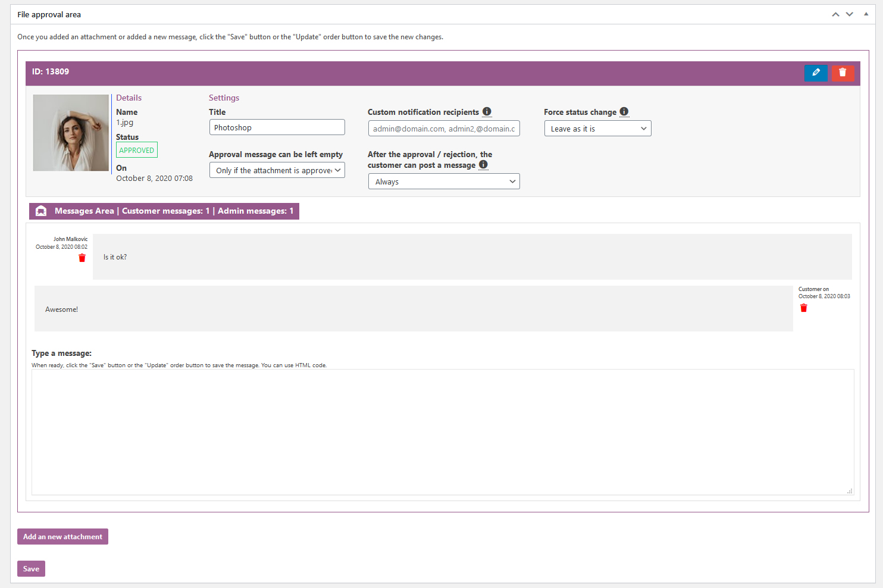The height and width of the screenshot is (588, 883).
Task: Click the Messages Area envelope icon
Action: coord(41,211)
